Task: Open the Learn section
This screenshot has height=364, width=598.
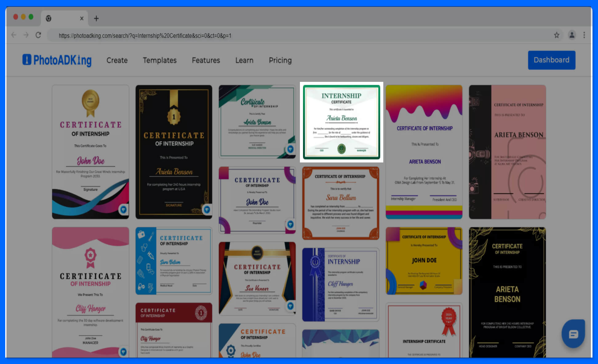Action: click(244, 60)
